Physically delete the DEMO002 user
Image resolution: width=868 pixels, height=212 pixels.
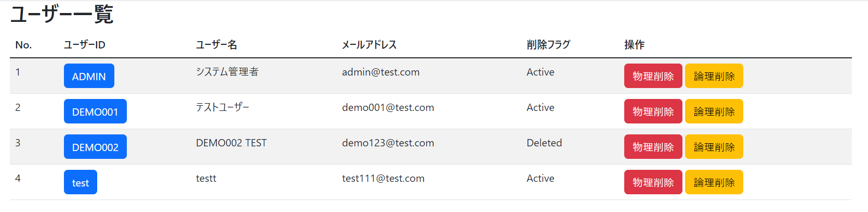pos(653,147)
